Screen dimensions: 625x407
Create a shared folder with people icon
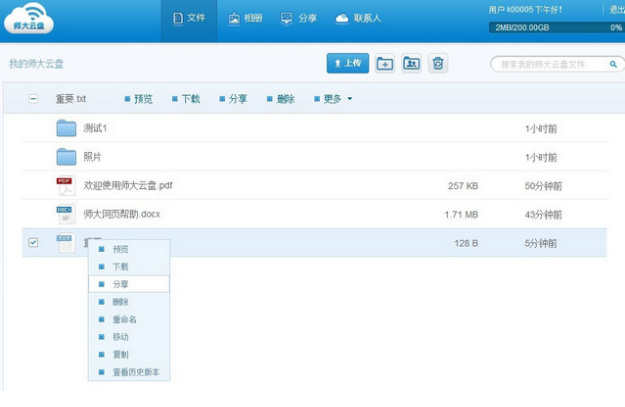coord(411,63)
